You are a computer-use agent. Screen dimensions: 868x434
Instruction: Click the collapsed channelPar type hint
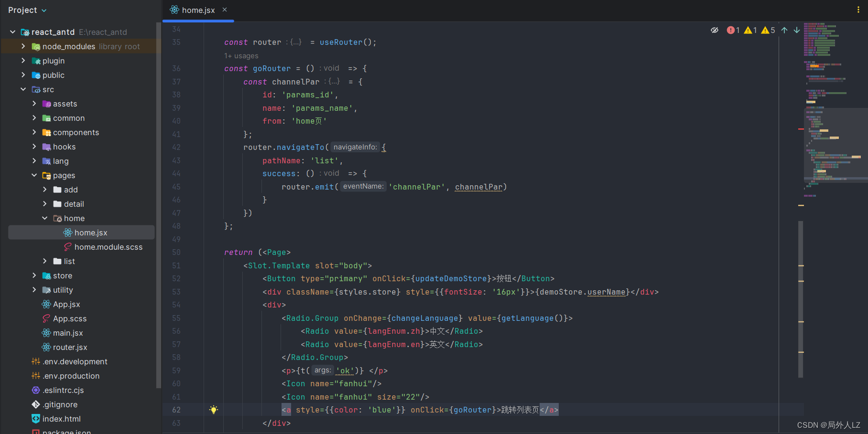[332, 82]
